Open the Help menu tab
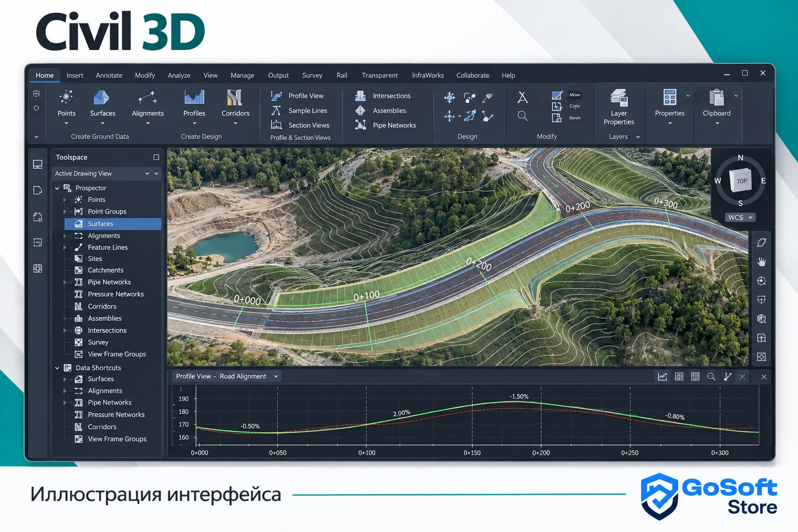 [509, 75]
